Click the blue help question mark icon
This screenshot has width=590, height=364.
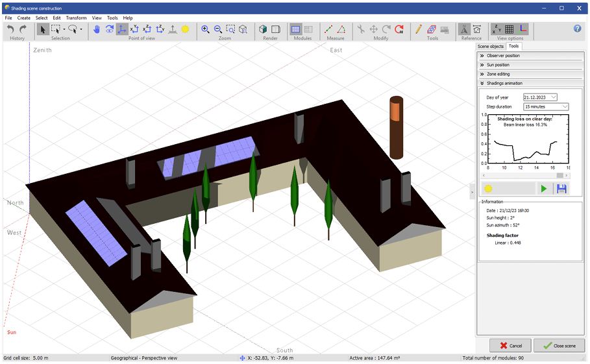click(578, 29)
